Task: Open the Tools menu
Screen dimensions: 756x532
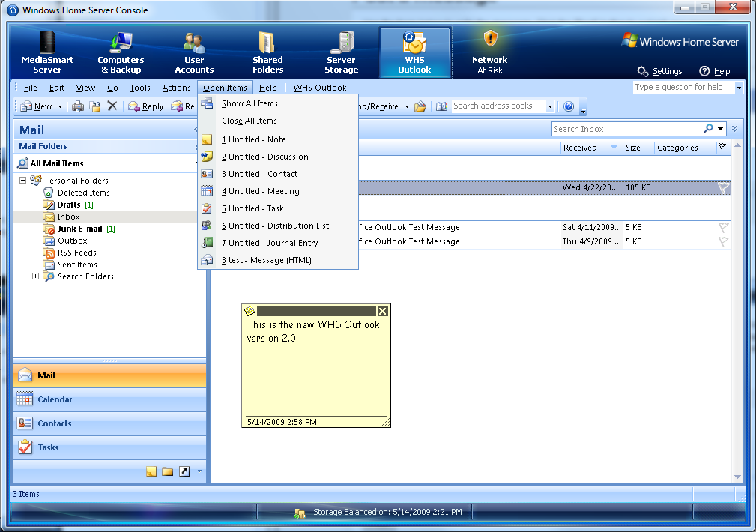Action: 140,88
